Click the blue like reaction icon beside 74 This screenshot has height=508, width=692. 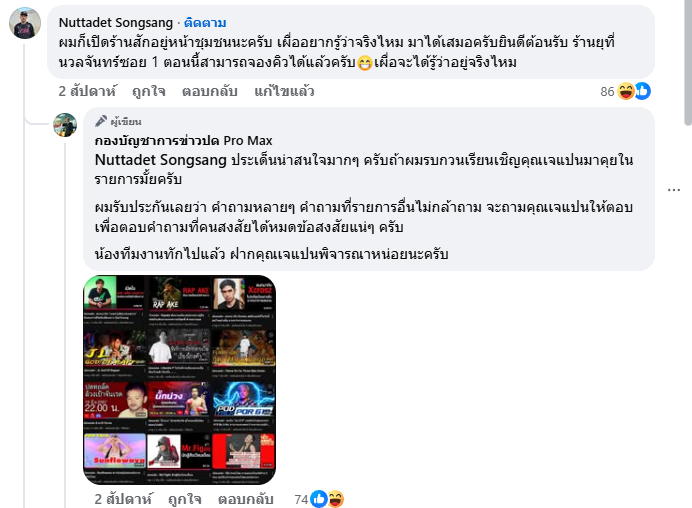pyautogui.click(x=319, y=499)
